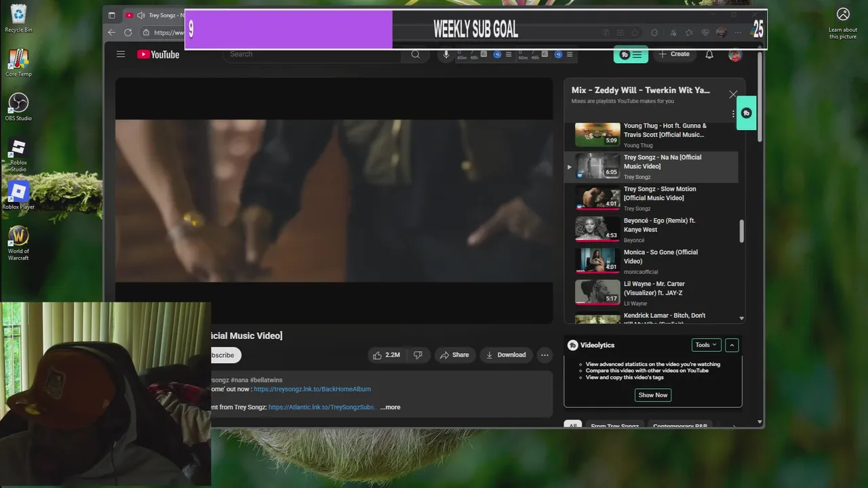Click the page vertical scrollbar thumb
868x488 pixels.
pyautogui.click(x=760, y=96)
